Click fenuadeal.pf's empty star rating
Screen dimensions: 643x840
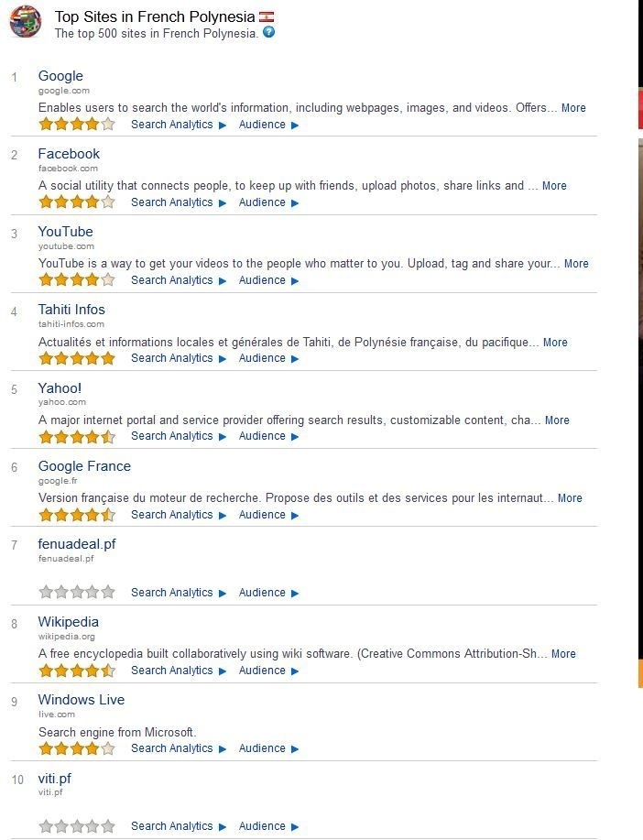coord(77,593)
